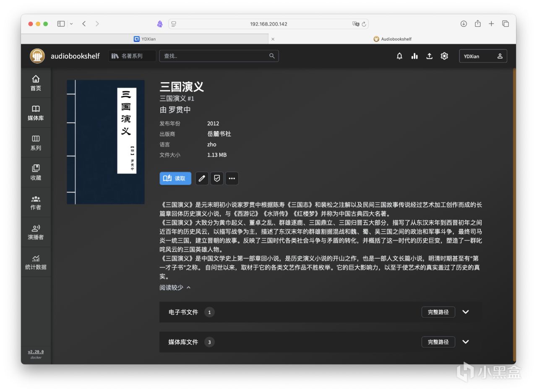Screen dimensions: 537x392
Task: Click the 三国演义 book cover
Action: pos(106,142)
